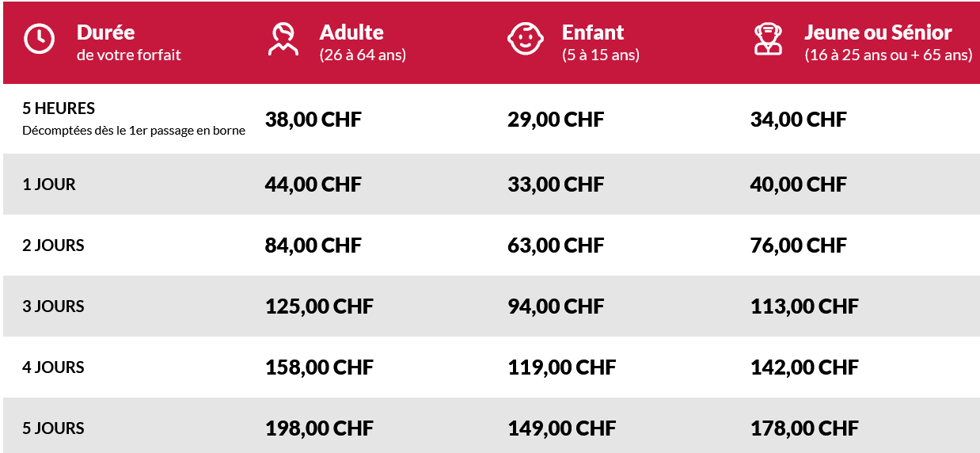980x453 pixels.
Task: Select the Jeune ou Sénior header
Action: [878, 33]
